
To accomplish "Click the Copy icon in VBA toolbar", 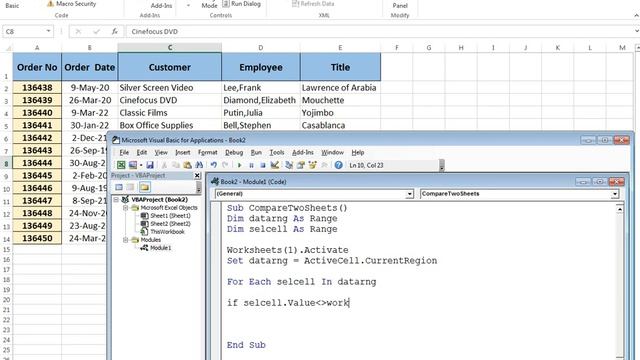I will pyautogui.click(x=176, y=165).
